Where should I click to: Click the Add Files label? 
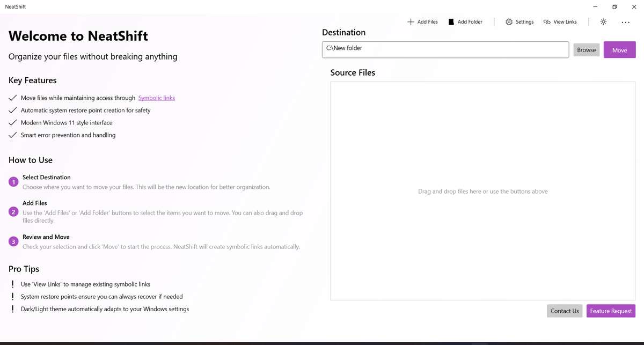pos(428,22)
